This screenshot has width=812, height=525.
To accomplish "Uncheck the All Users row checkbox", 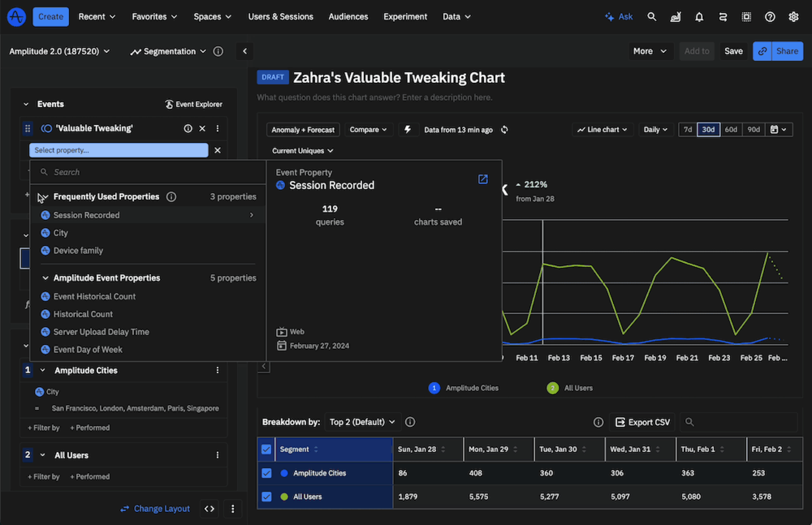I will pos(266,496).
